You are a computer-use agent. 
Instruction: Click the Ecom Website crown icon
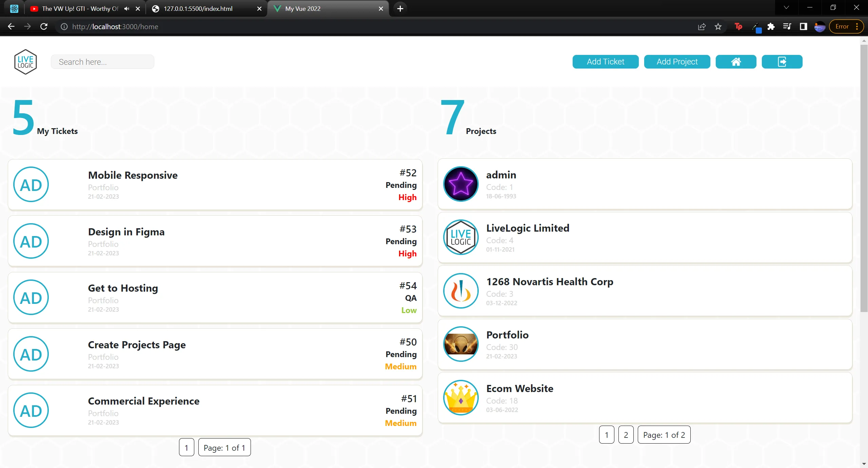click(x=461, y=398)
